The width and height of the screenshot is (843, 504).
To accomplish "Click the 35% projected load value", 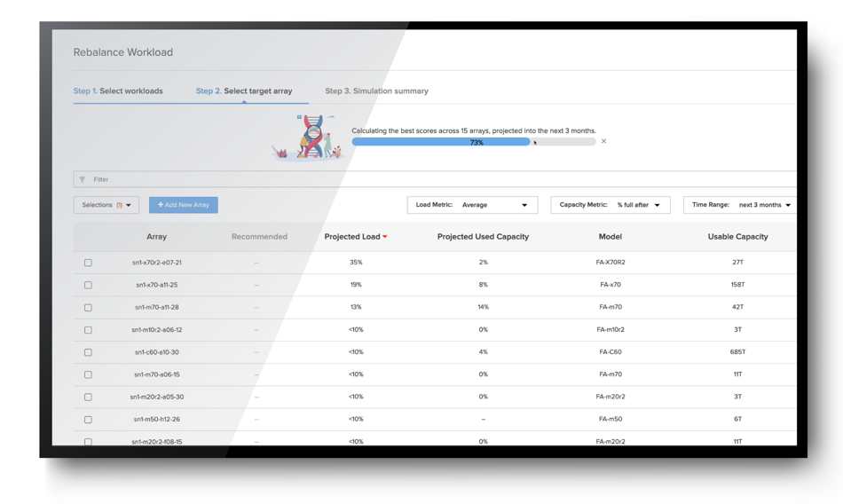I will pyautogui.click(x=356, y=263).
